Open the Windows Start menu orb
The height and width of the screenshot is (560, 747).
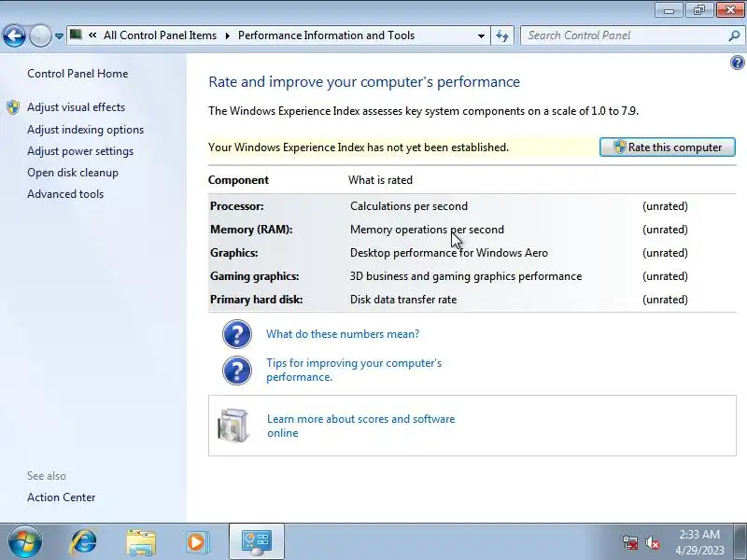[25, 542]
